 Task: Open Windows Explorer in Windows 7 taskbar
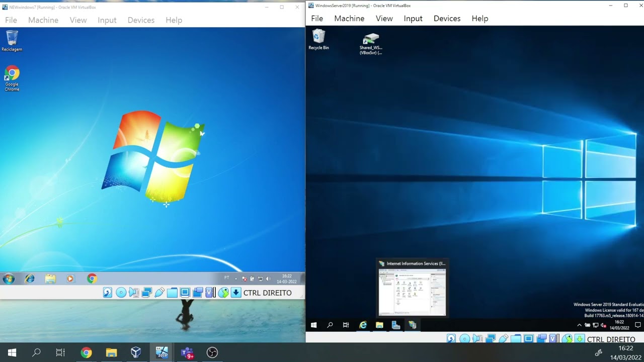coord(50,279)
